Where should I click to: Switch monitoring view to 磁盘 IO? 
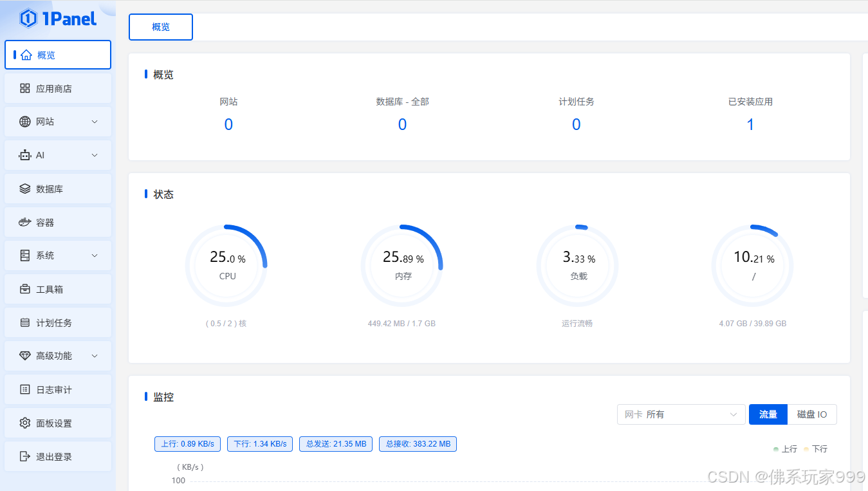813,414
